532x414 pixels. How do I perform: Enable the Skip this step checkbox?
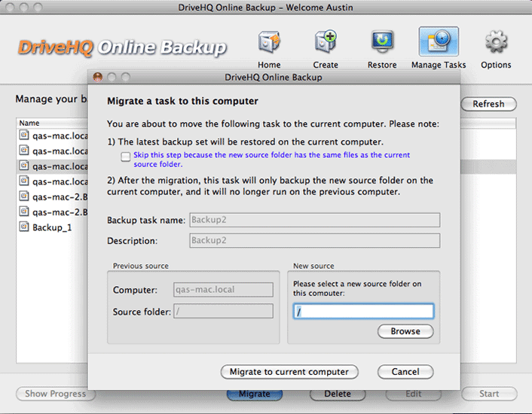125,156
